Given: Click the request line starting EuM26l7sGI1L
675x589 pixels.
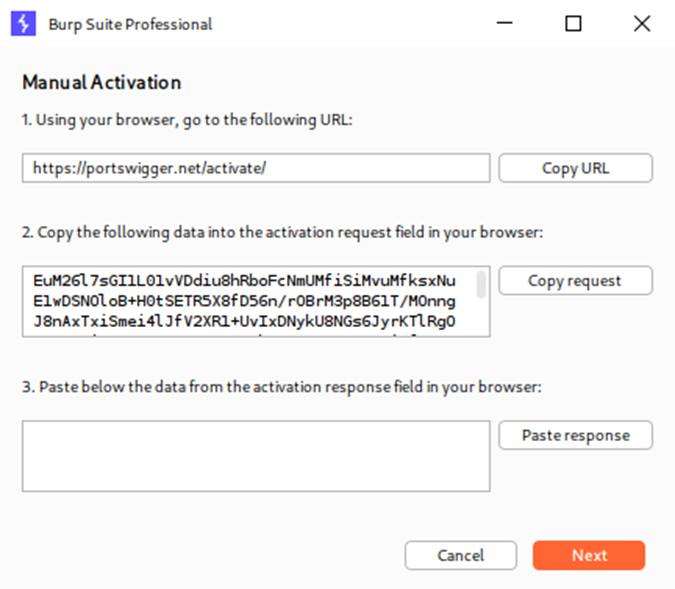Looking at the screenshot, I should (244, 281).
